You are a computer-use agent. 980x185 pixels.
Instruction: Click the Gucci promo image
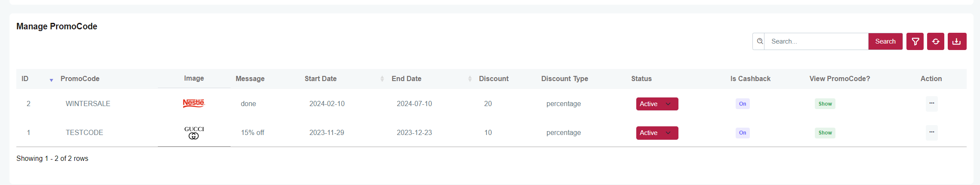tap(194, 132)
